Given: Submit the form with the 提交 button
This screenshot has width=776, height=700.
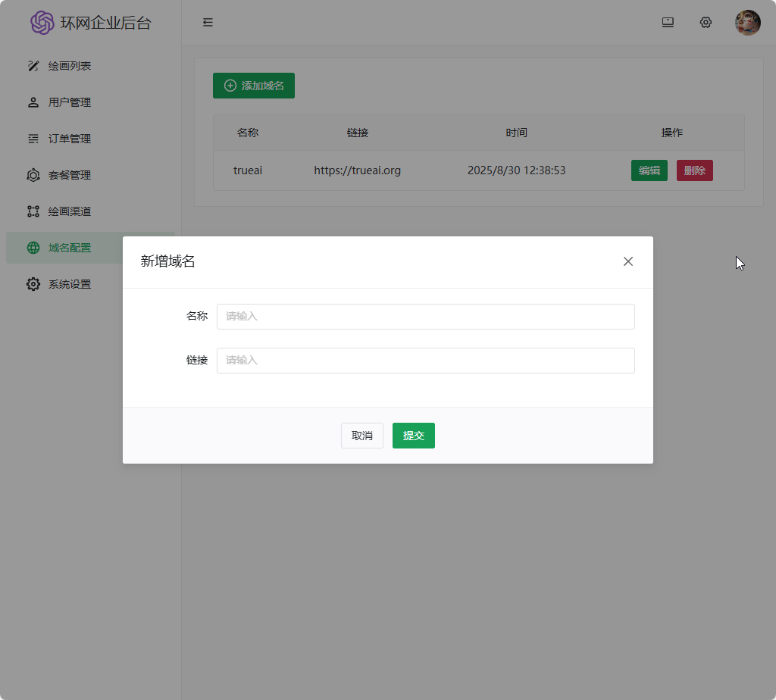Looking at the screenshot, I should tap(413, 436).
